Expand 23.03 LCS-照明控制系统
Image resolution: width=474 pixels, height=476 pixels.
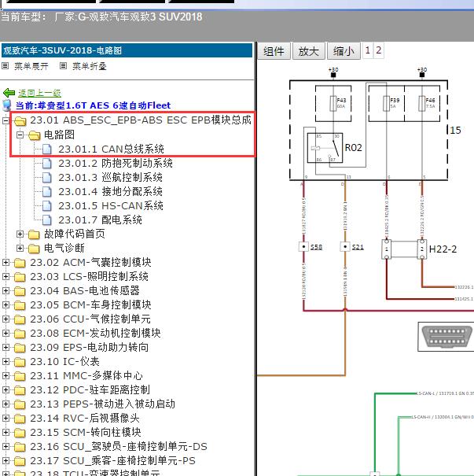(6, 277)
